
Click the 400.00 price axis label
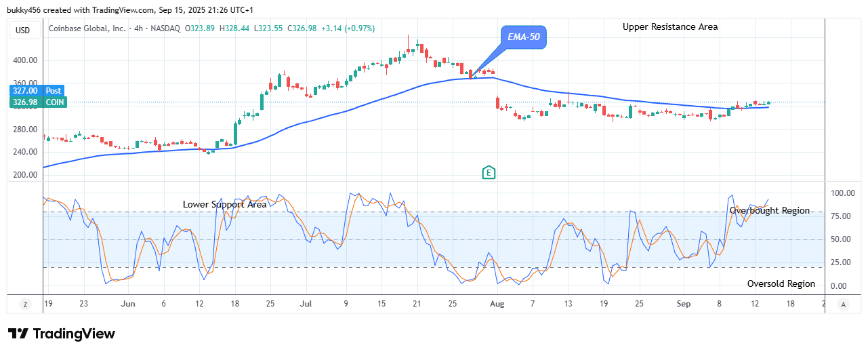click(x=24, y=60)
